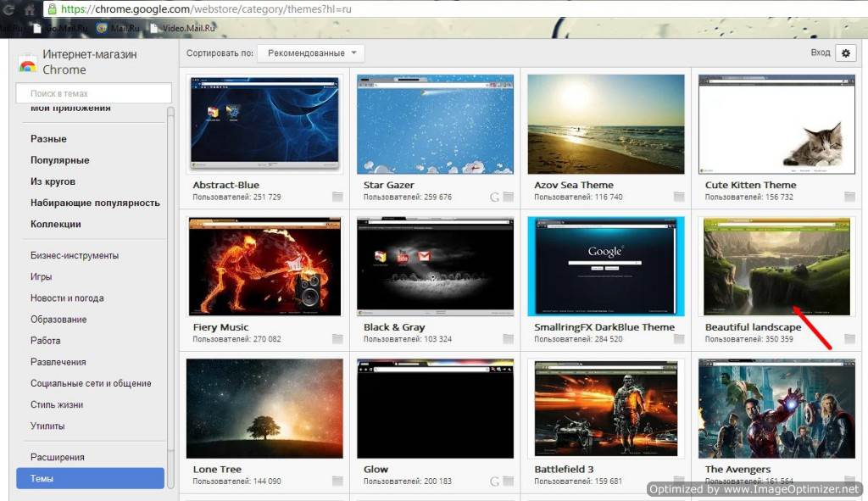Screen dimensions: 868x501
Task: Select the Образование category
Action: 58,320
